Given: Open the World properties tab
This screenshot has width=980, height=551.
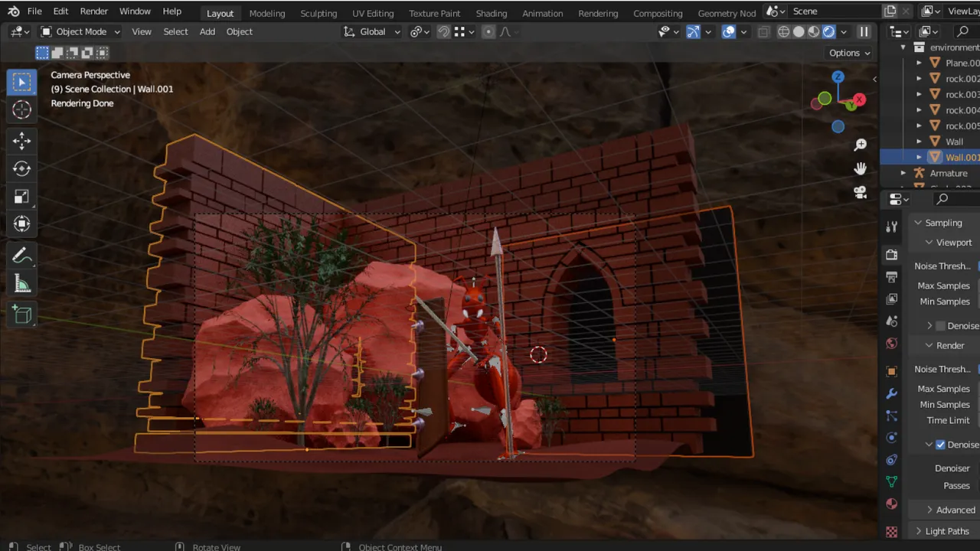Looking at the screenshot, I should tap(891, 343).
